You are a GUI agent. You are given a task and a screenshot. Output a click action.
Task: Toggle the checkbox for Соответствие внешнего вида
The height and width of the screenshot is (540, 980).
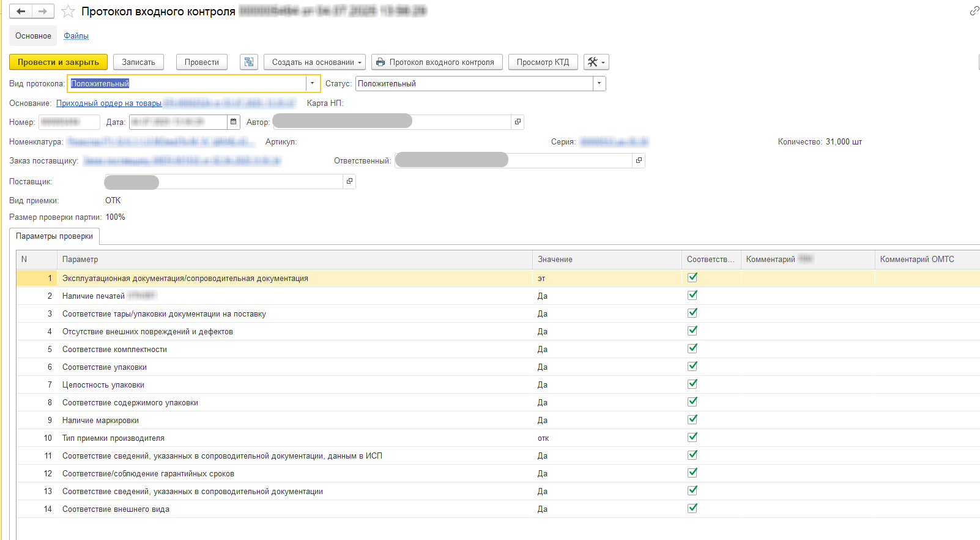(692, 508)
